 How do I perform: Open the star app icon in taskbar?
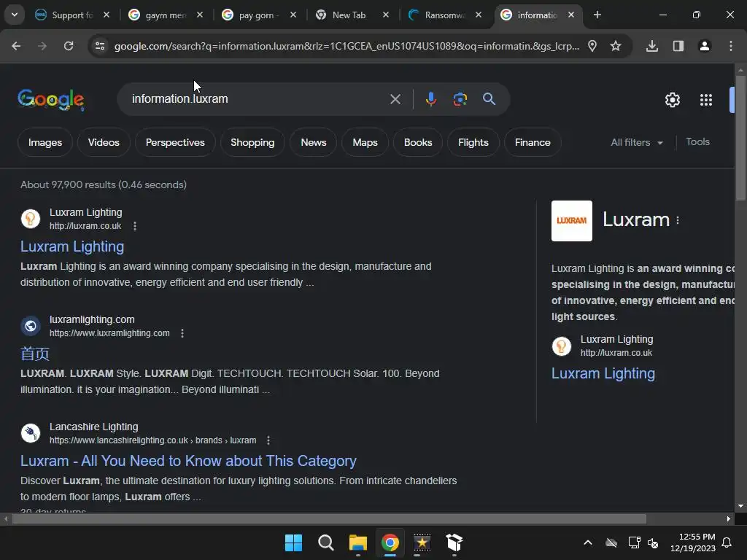(422, 542)
